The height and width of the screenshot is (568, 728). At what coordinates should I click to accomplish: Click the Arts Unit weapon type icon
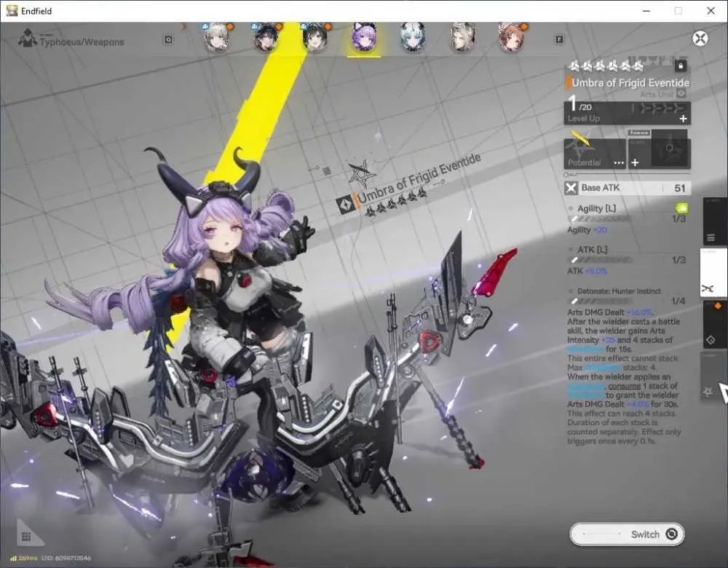point(681,94)
